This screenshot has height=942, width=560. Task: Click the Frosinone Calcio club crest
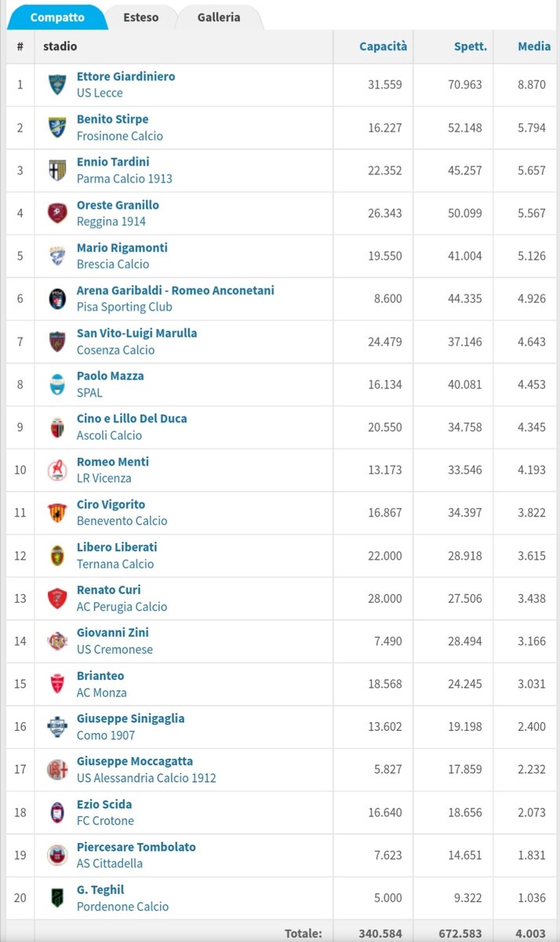(57, 127)
